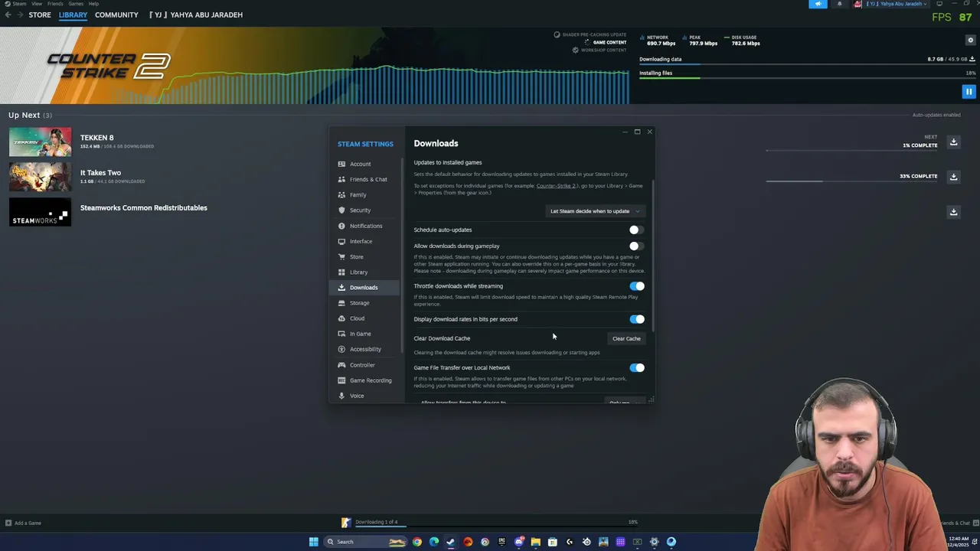980x551 pixels.
Task: Open COMMUNITY tab
Action: (116, 15)
